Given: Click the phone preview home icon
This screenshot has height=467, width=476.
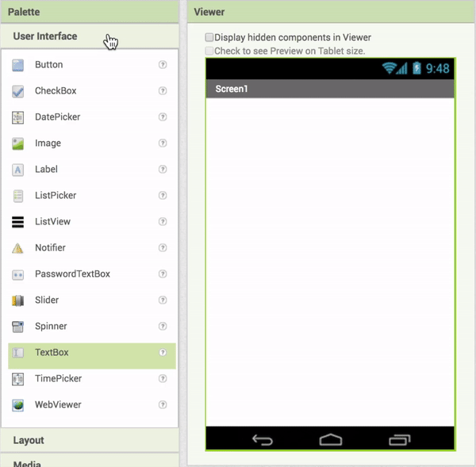Looking at the screenshot, I should [331, 439].
